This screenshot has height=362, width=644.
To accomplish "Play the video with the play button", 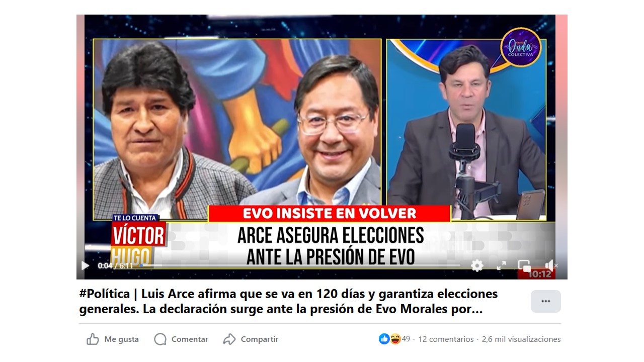I will tap(85, 265).
